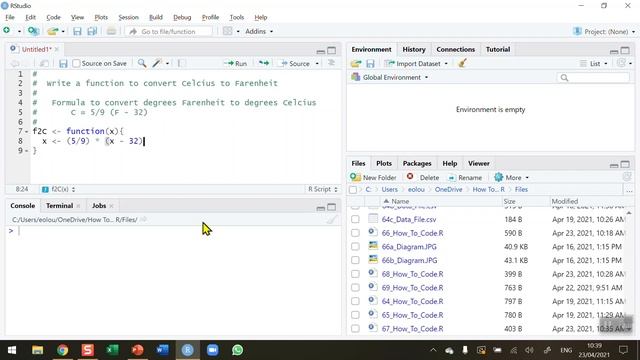Screen dimensions: 640x360
Task: Click the Compile Report notebook icon
Action: pos(182,64)
